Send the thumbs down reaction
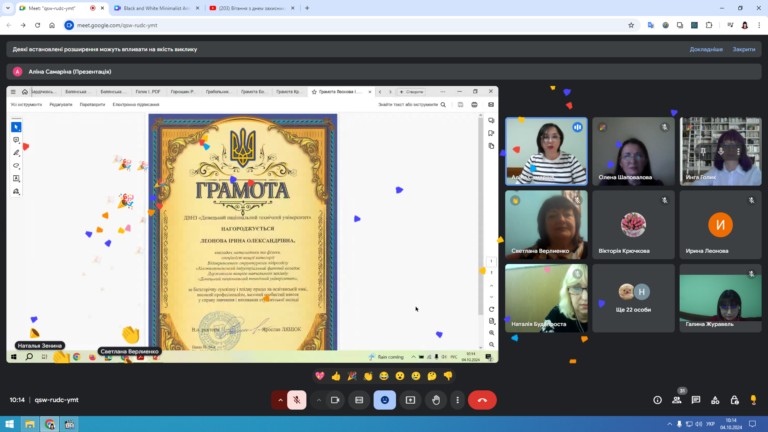The width and height of the screenshot is (768, 432). [x=448, y=376]
